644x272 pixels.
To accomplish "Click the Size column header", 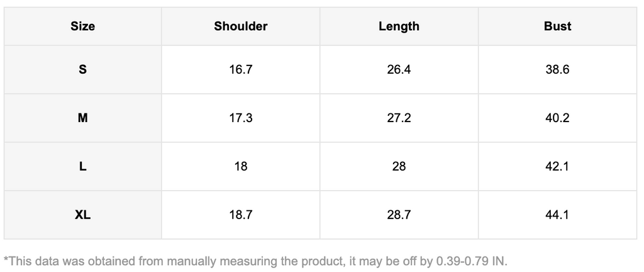I will pos(82,26).
